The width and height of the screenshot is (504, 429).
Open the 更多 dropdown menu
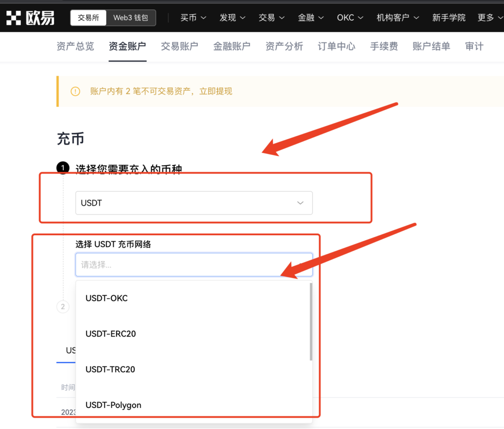[491, 18]
